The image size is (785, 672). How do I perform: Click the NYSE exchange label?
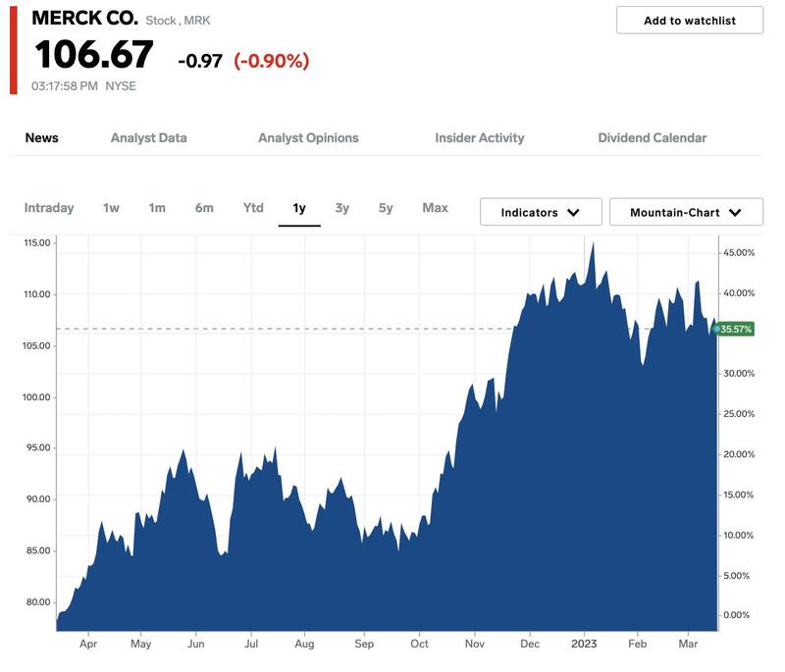[x=121, y=86]
